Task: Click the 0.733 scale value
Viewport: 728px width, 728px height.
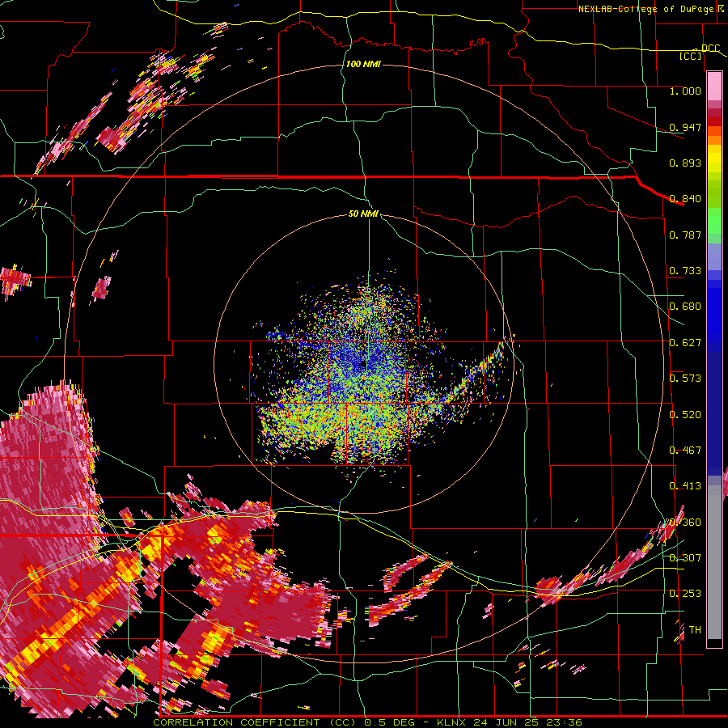Action: pos(685,271)
